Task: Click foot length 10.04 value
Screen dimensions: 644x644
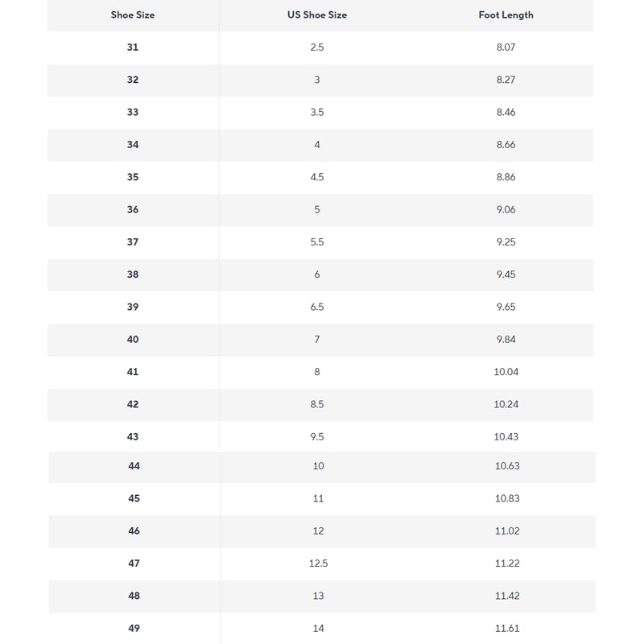Action: click(x=506, y=372)
